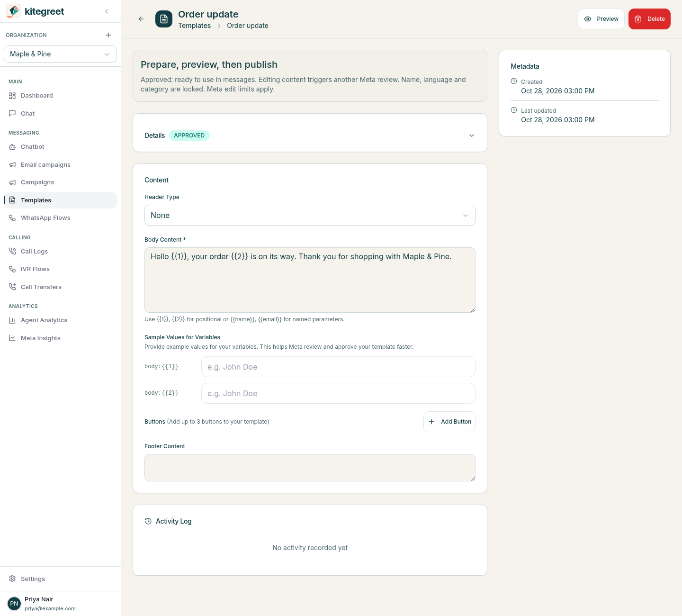Click the Footer Content text area
682x616 pixels.
pos(310,468)
